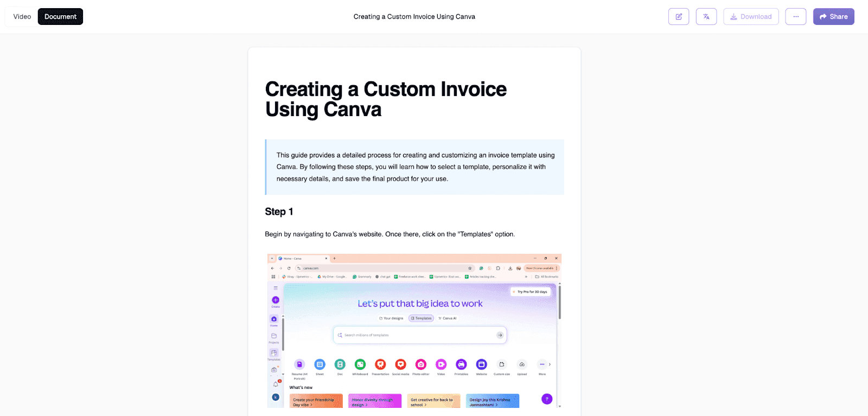The height and width of the screenshot is (416, 868).
Task: Click Create plus icon in Canva screenshot
Action: pyautogui.click(x=276, y=300)
